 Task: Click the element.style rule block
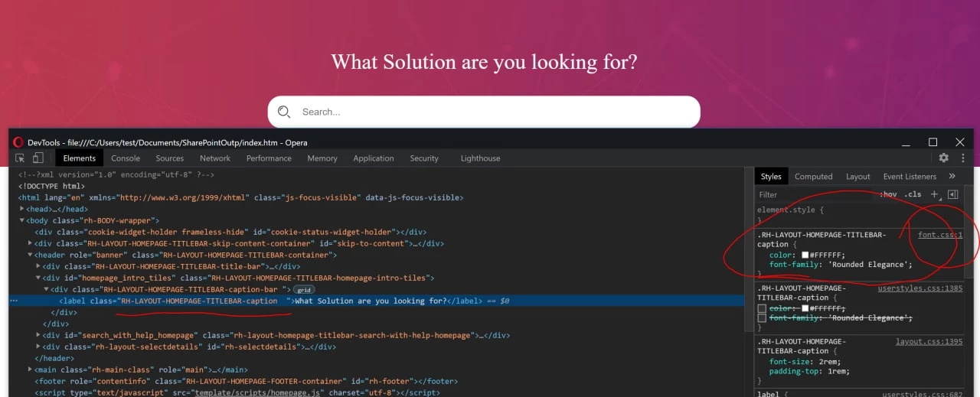(x=861, y=214)
